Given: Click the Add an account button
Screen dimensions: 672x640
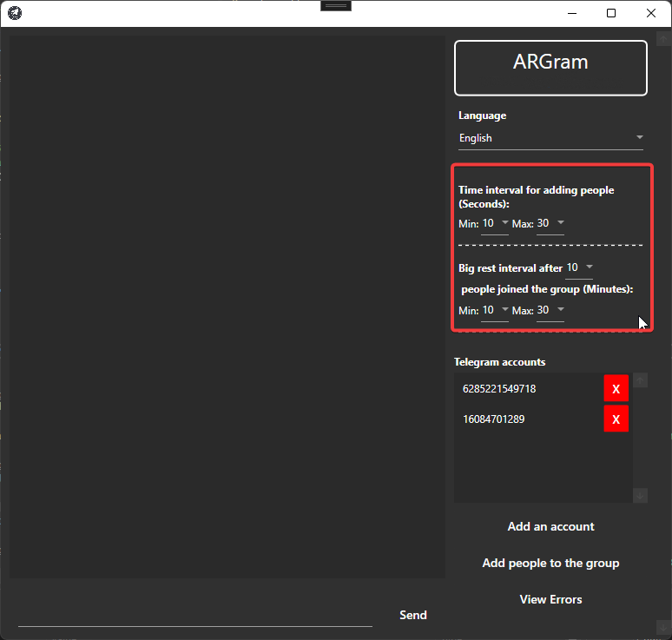Looking at the screenshot, I should point(550,526).
